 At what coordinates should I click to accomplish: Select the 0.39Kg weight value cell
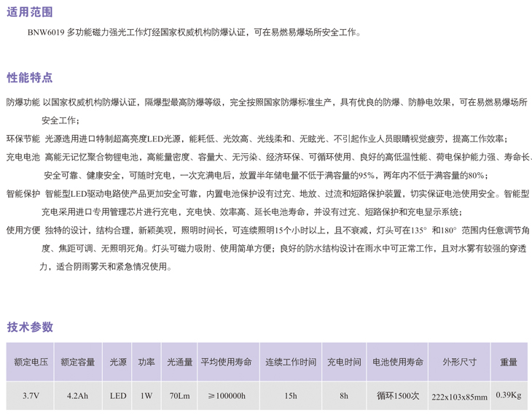tap(509, 395)
